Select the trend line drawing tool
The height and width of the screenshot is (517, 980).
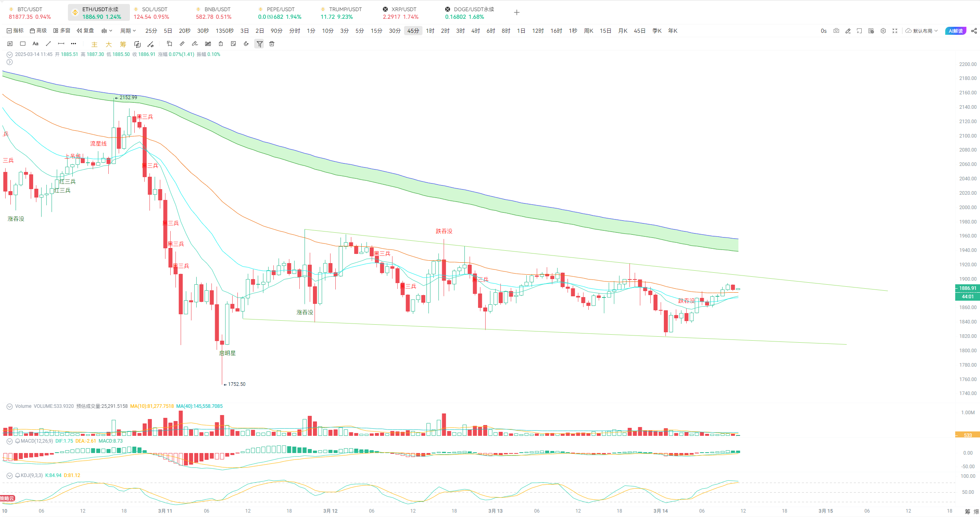pos(48,44)
